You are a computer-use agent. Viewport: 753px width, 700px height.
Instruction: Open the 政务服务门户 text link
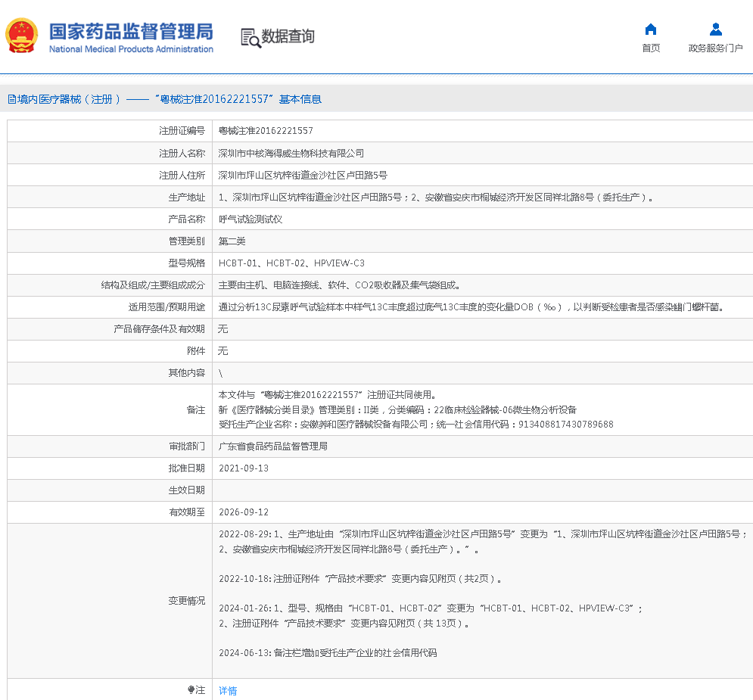tap(716, 48)
